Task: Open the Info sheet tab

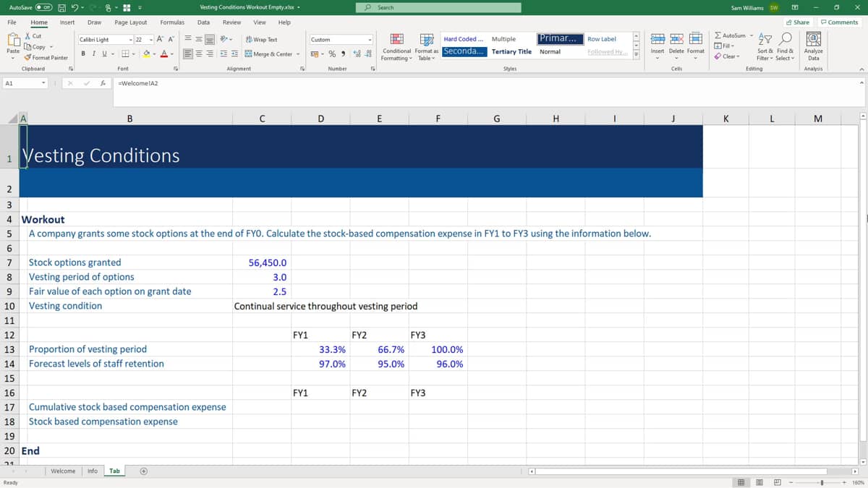Action: (93, 471)
